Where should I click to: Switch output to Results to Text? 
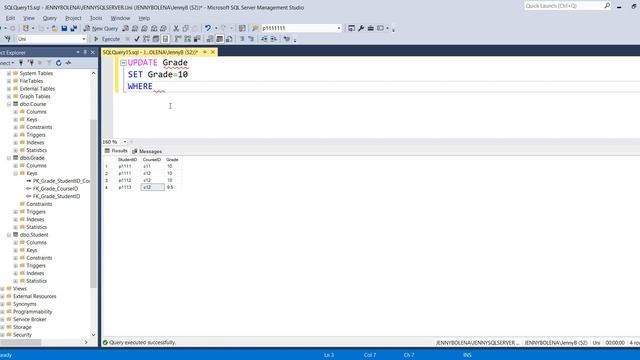[x=210, y=39]
